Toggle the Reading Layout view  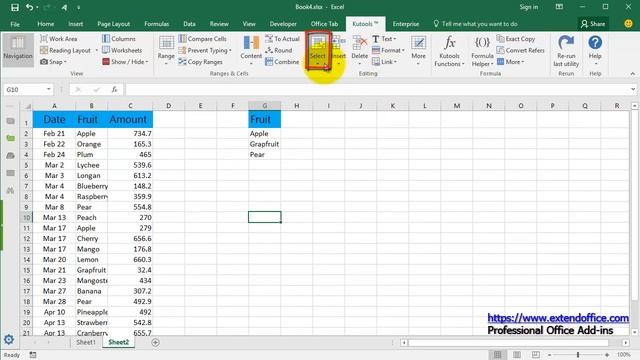(x=65, y=50)
